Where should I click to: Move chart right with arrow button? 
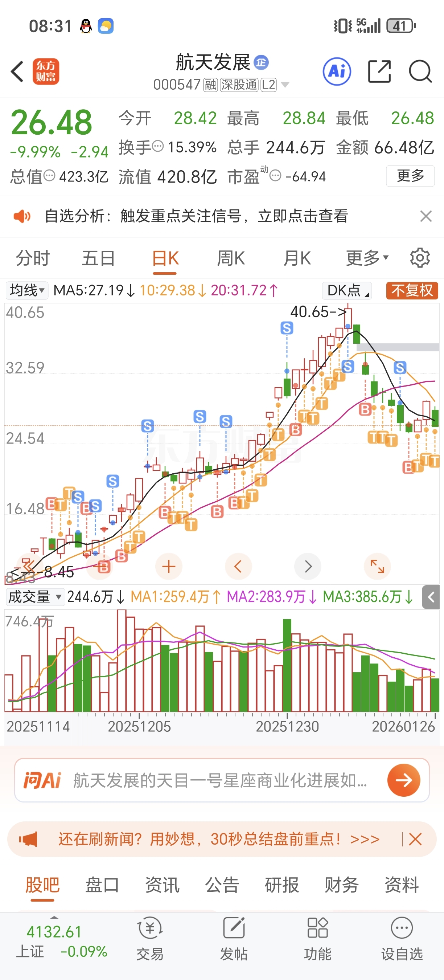click(308, 567)
